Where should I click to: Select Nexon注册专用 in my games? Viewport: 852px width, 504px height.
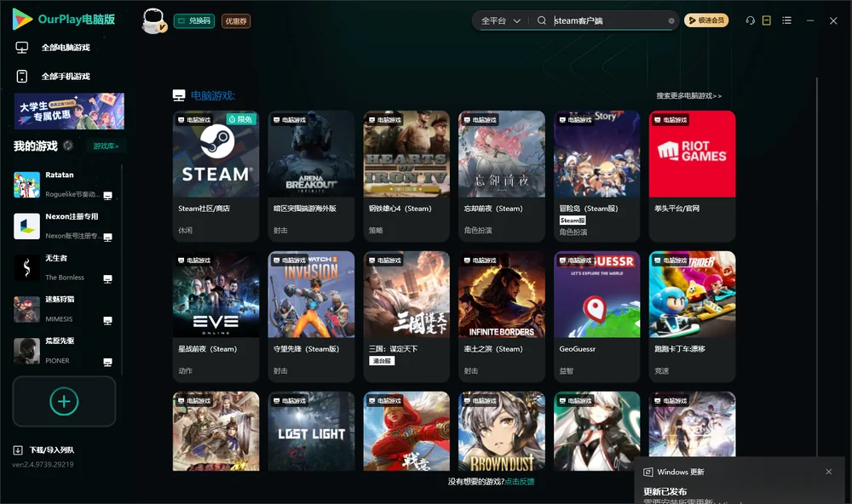[x=64, y=226]
